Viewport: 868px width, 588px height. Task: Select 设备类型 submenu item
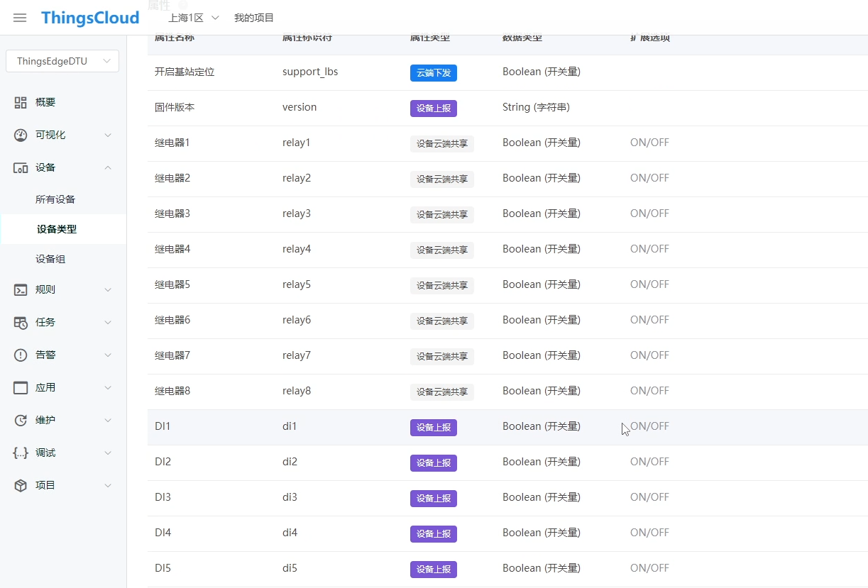coord(57,229)
